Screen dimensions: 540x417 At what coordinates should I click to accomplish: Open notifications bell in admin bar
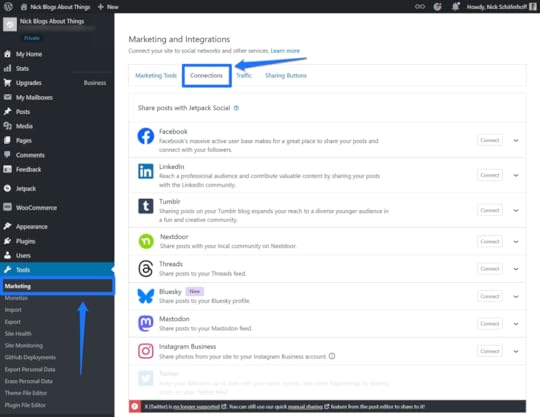[x=456, y=6]
